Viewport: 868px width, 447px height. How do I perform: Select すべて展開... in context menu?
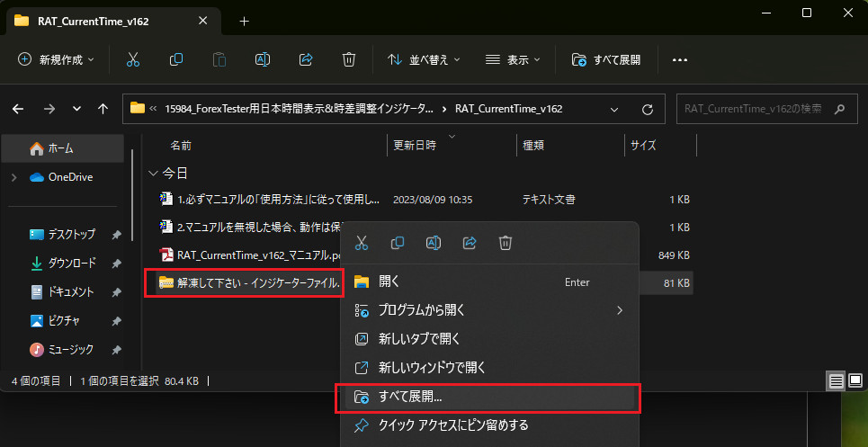click(x=490, y=397)
